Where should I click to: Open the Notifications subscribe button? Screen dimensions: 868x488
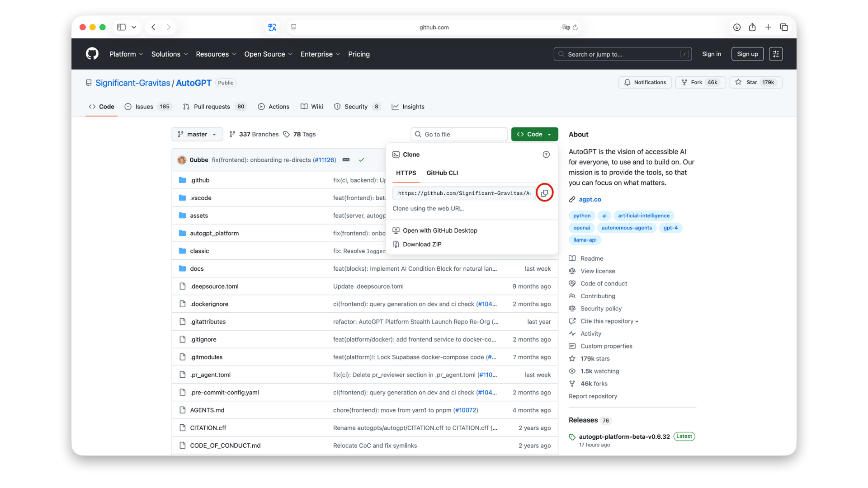click(x=645, y=82)
